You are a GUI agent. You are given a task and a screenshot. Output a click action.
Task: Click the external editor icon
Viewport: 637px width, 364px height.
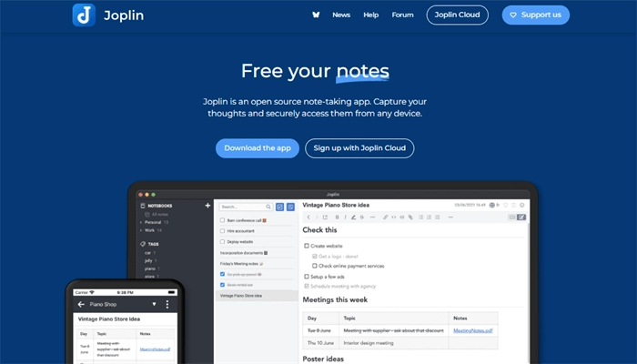coord(325,217)
